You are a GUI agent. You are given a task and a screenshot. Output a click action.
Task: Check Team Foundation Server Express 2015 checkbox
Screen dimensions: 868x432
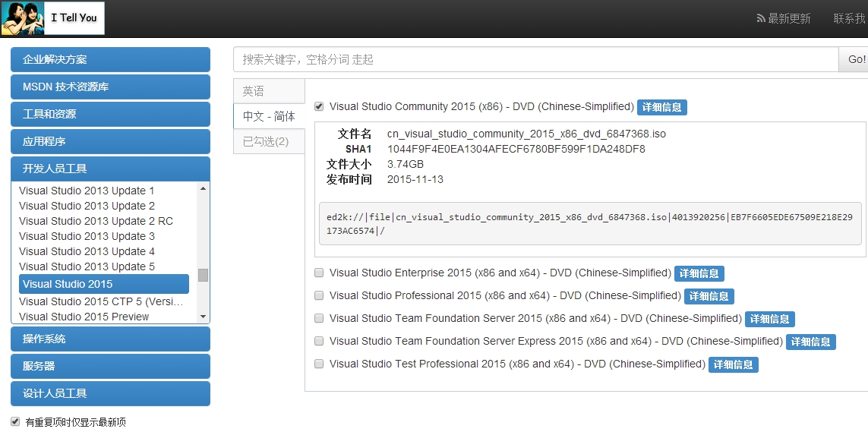pyautogui.click(x=319, y=341)
